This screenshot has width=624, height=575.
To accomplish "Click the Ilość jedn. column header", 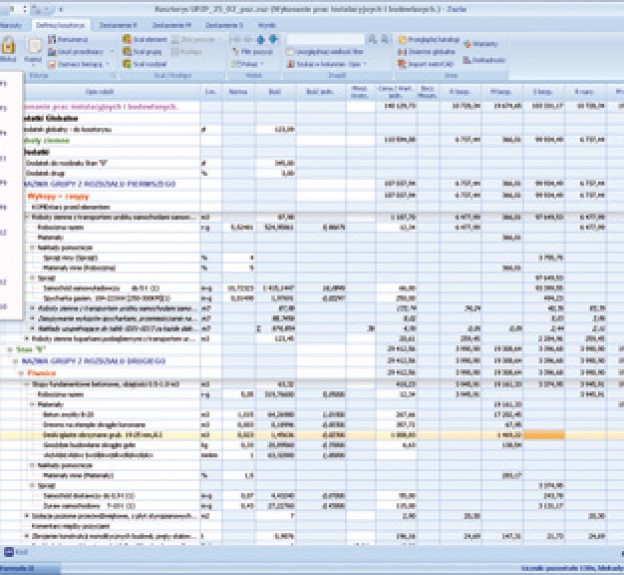I will 320,92.
